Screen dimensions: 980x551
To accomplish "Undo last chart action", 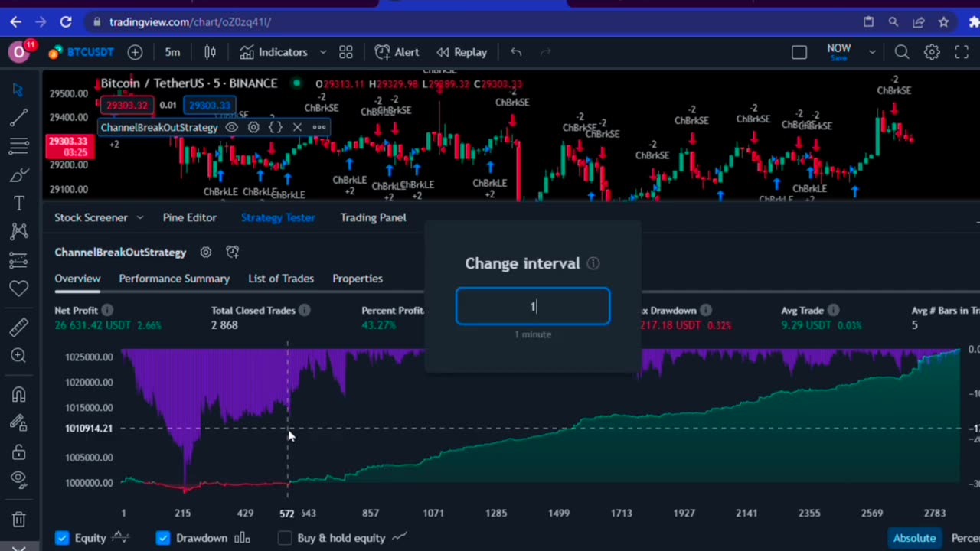I will tap(516, 52).
